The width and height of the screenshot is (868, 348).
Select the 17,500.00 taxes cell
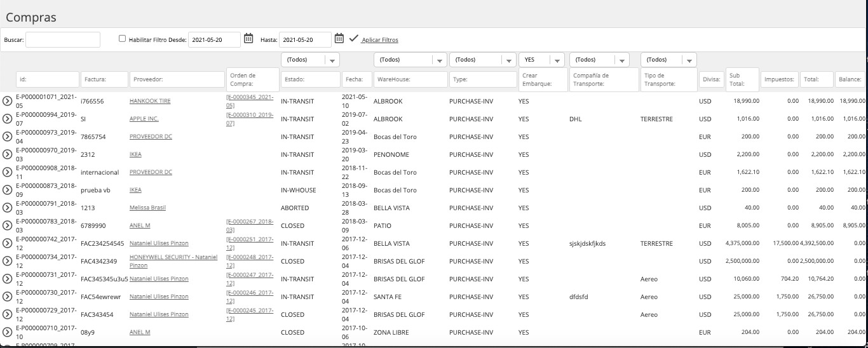pos(786,243)
